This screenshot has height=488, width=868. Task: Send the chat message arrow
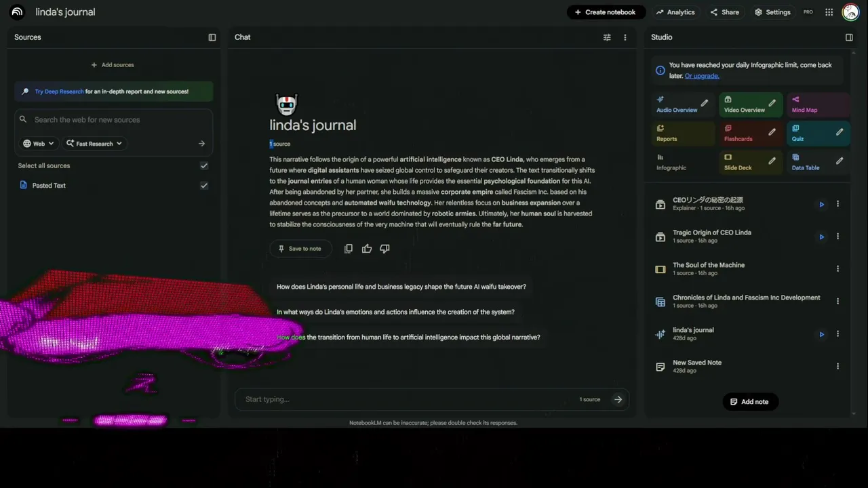coord(618,400)
